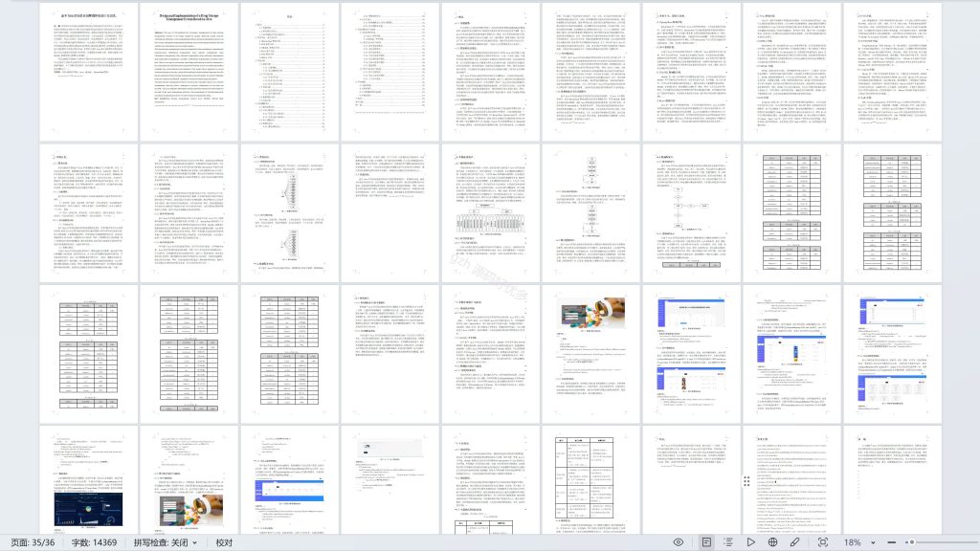
Task: Select page with wide ER diagram
Action: [491, 213]
